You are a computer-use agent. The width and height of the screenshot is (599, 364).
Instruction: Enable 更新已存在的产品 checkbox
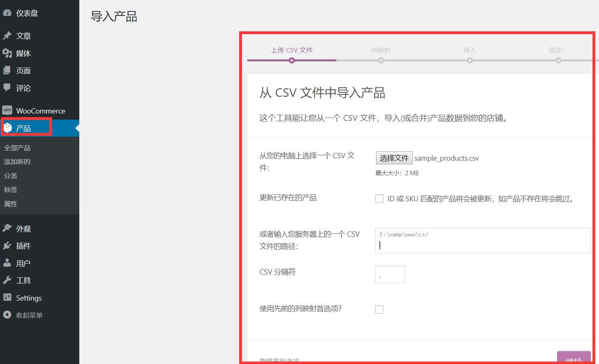(379, 198)
